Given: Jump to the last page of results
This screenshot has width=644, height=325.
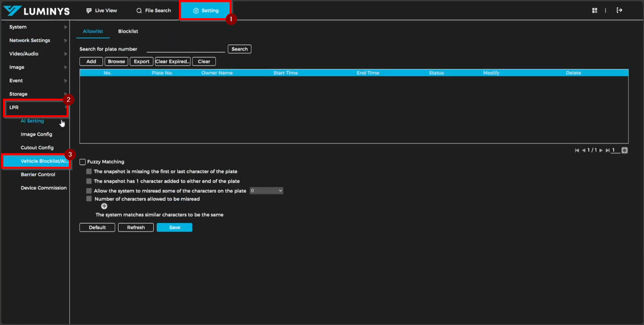Looking at the screenshot, I should coord(607,151).
